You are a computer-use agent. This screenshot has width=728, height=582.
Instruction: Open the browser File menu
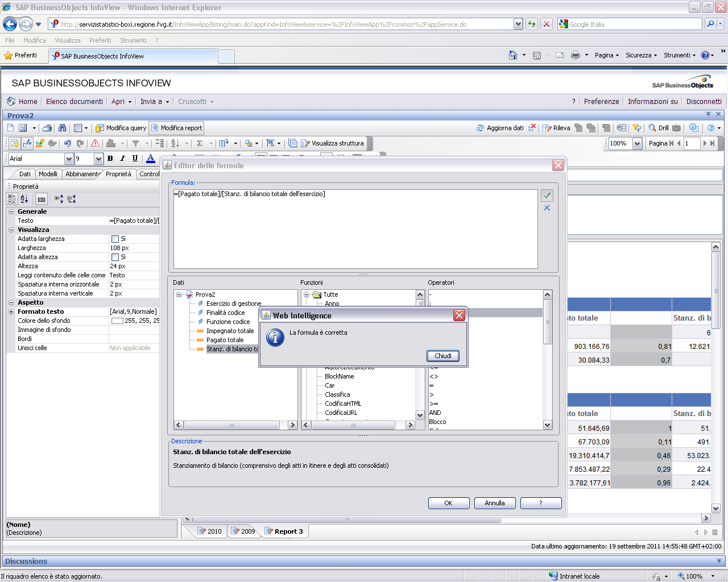point(10,40)
